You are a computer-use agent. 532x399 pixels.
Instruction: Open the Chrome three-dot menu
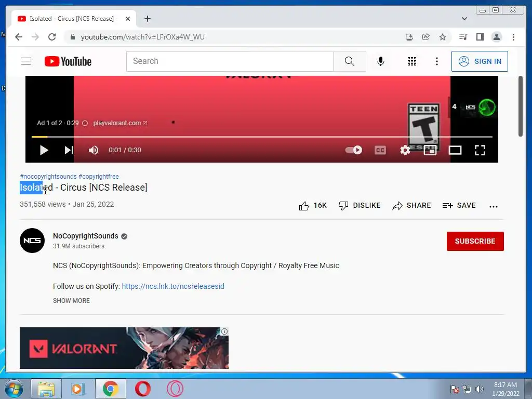513,37
